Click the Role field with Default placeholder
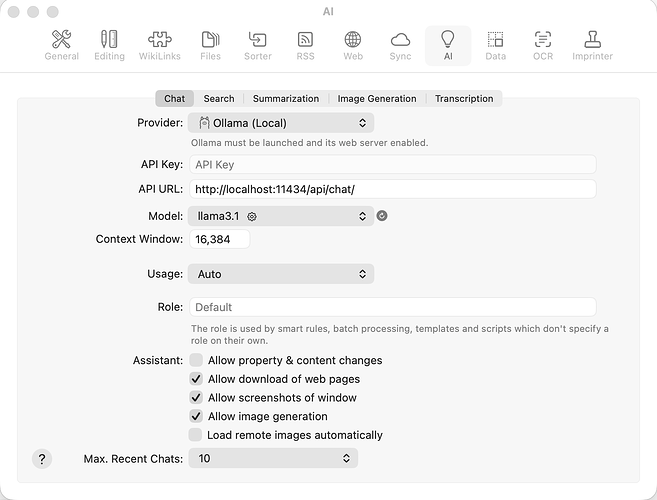 pyautogui.click(x=393, y=307)
